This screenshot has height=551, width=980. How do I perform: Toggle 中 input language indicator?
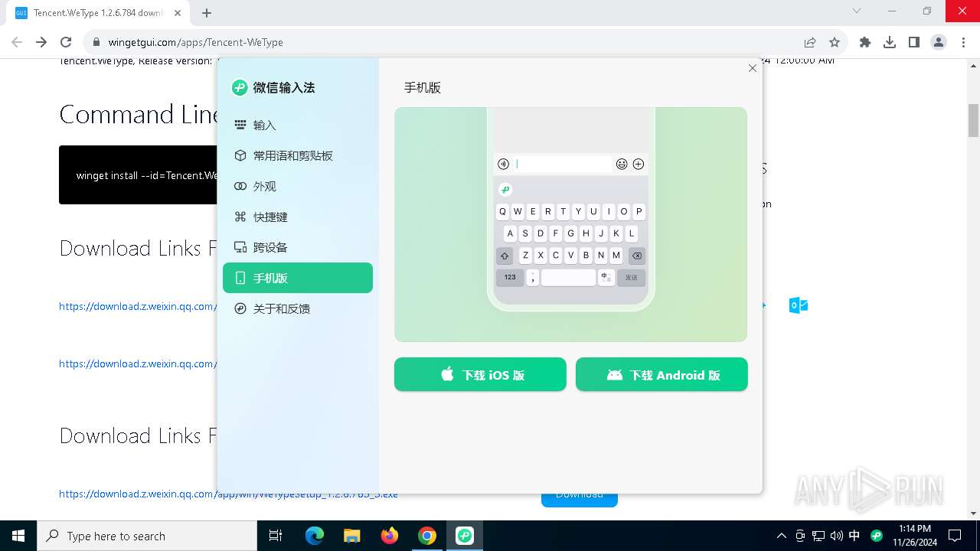(x=854, y=536)
